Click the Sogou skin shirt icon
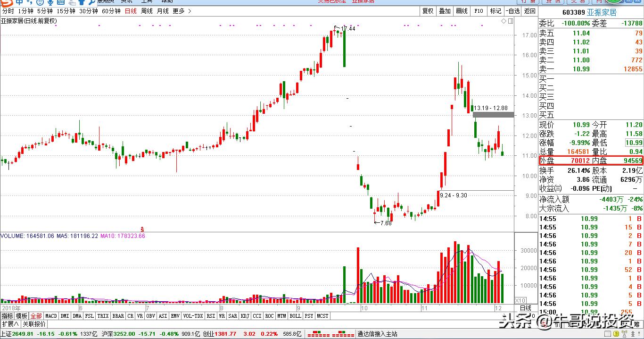This screenshot has width=644, height=339. click(x=82, y=2)
